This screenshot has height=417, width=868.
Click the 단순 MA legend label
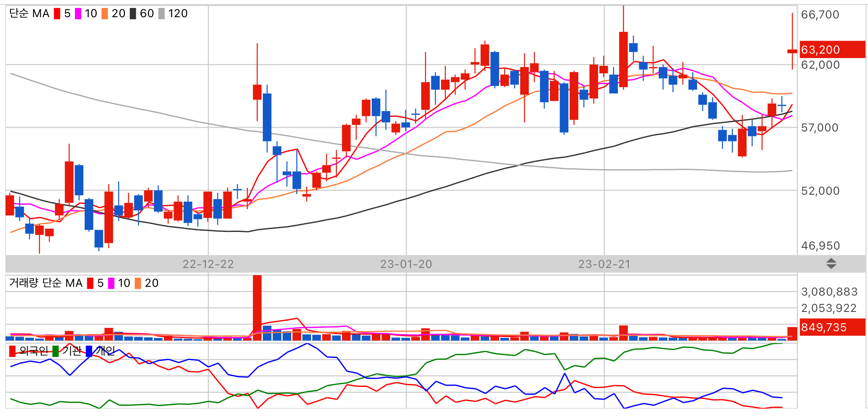29,14
